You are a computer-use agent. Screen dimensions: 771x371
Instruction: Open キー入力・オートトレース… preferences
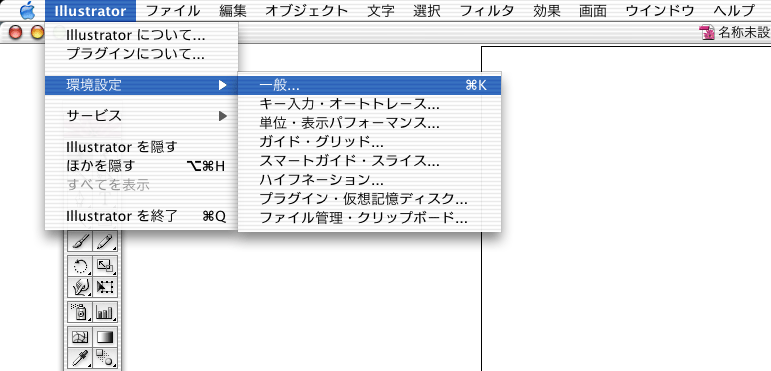coord(369,104)
